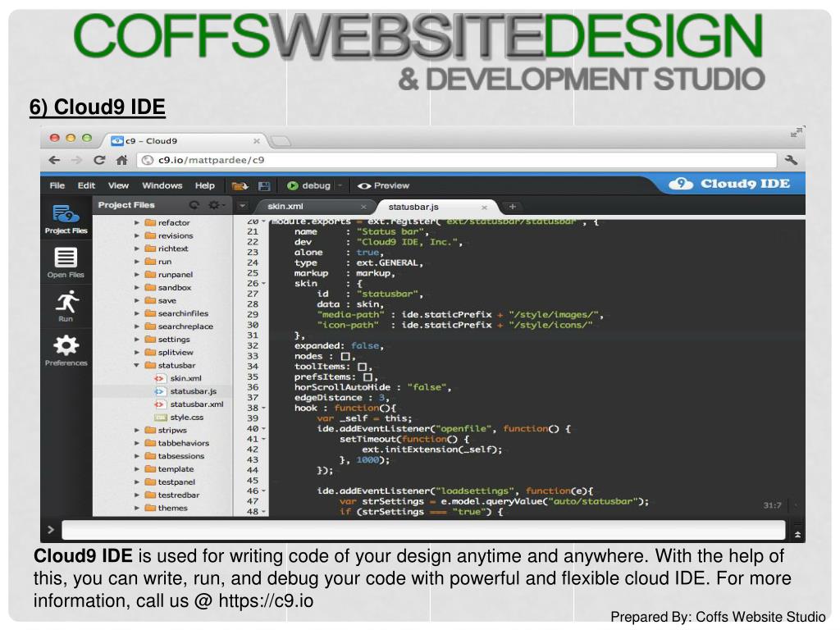Image resolution: width=840 pixels, height=630 pixels.
Task: Open statusbar.js in the file tree
Action: pyautogui.click(x=185, y=391)
